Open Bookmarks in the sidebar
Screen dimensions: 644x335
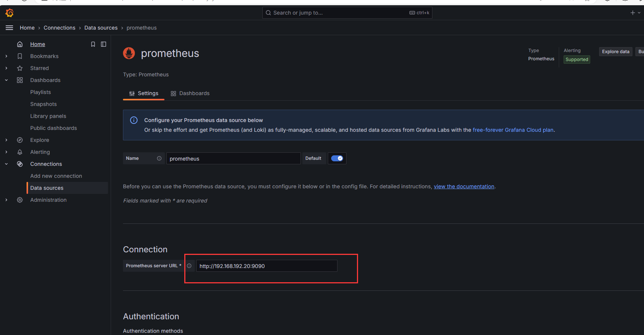44,56
